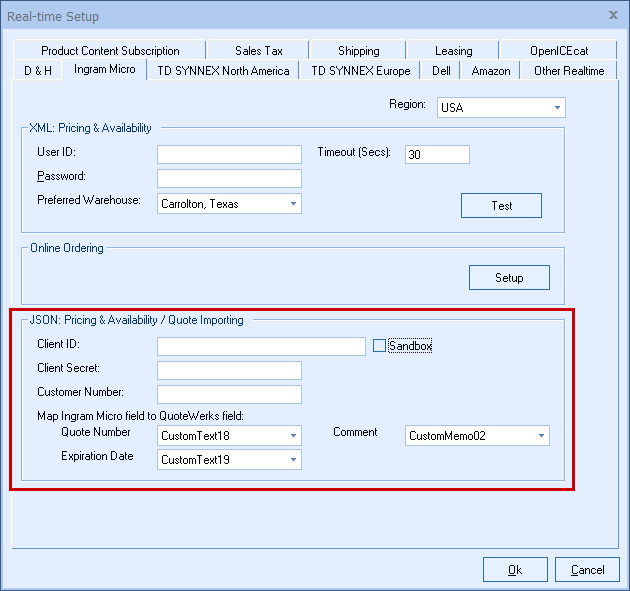Switch to the D & H tab
The width and height of the screenshot is (630, 591).
(x=38, y=70)
